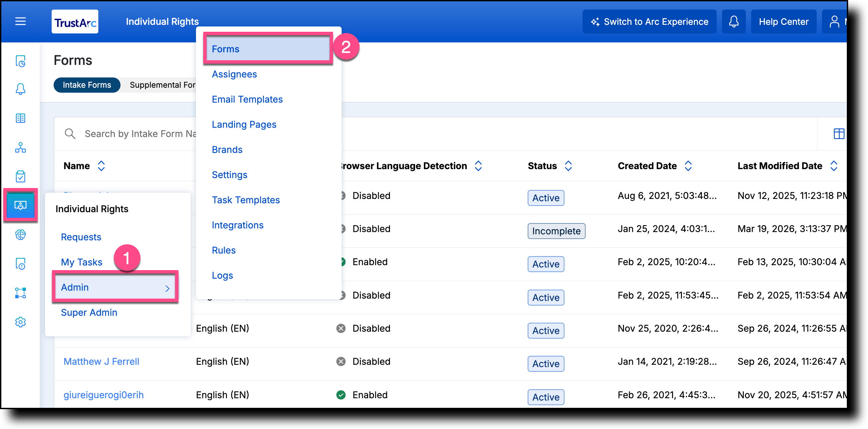Image resolution: width=868 pixels, height=429 pixels.
Task: Open Logs menu item
Action: click(x=222, y=276)
